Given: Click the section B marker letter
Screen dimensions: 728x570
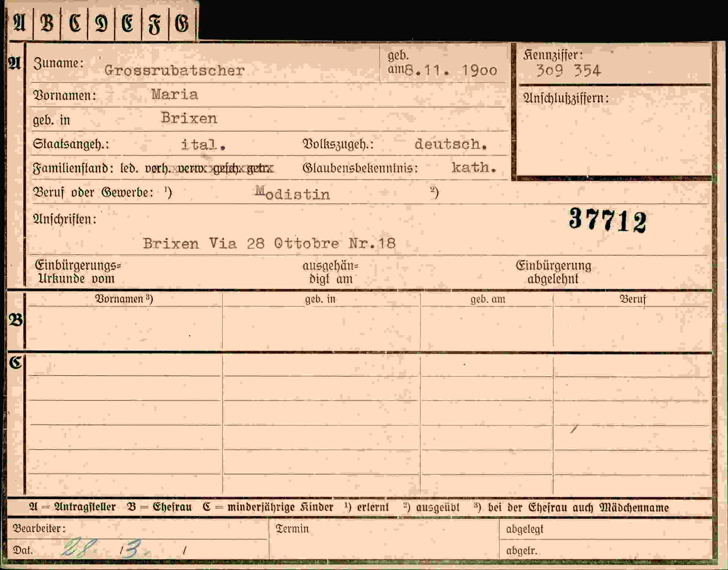Looking at the screenshot, I should click(x=16, y=320).
